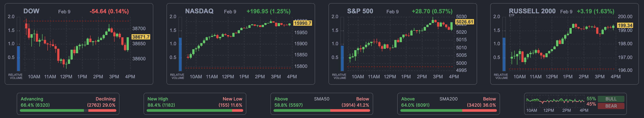Open the NASDAQ index chart title
Image resolution: width=644 pixels, height=118 pixels.
pos(199,11)
